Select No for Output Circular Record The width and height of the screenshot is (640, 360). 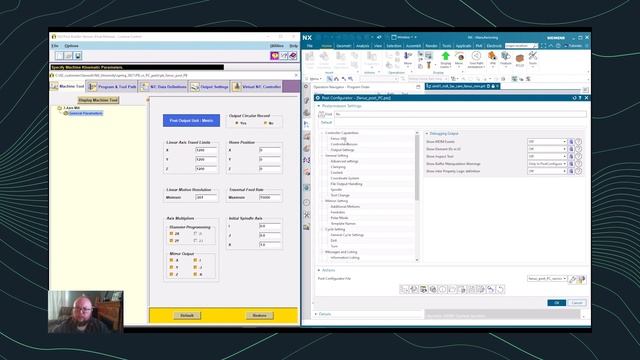click(x=265, y=123)
